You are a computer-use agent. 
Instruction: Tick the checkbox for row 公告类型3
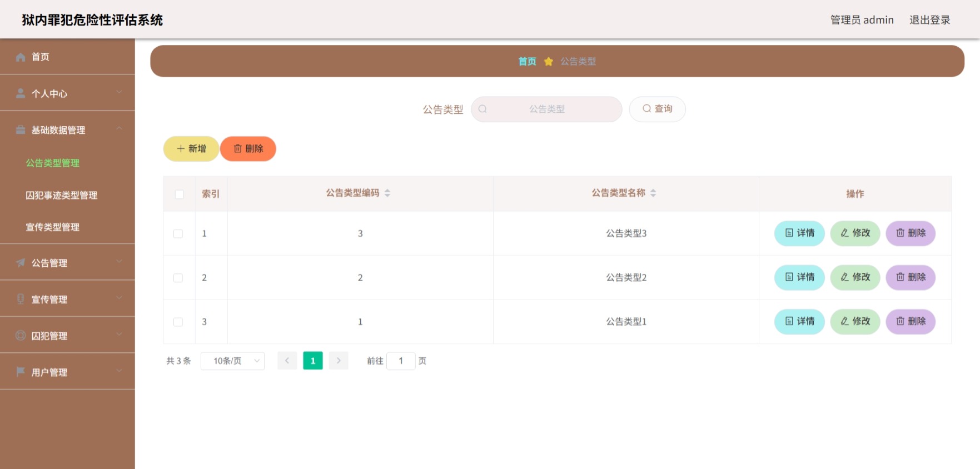(x=178, y=233)
